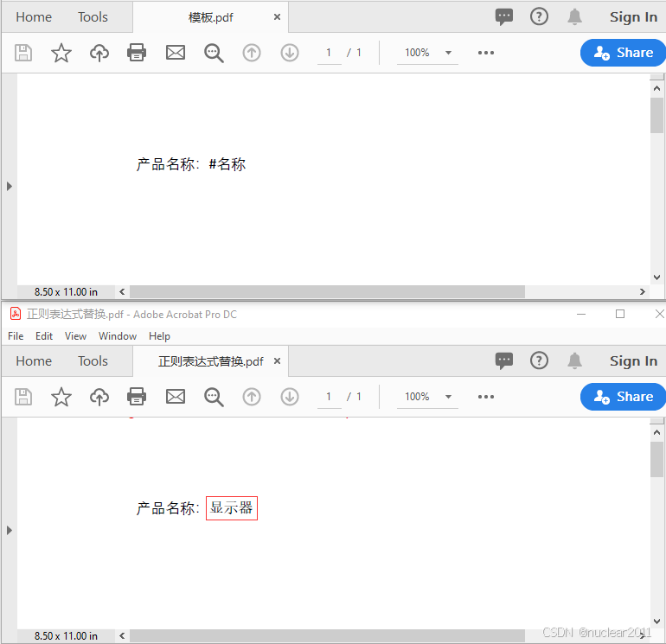666x644 pixels.
Task: Open the Help menu
Action: point(160,335)
